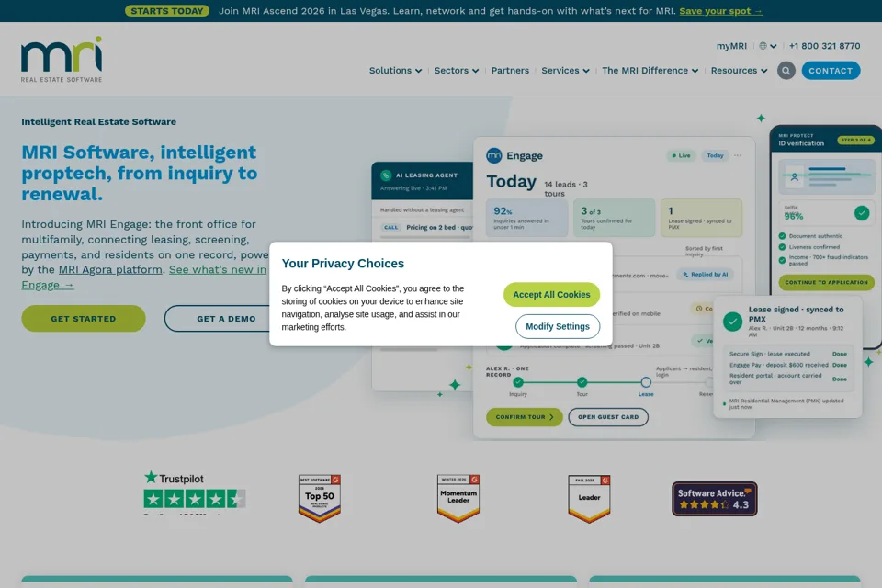Viewport: 882px width, 588px height.
Task: Click the CONFIRM TOUR button
Action: 525,417
